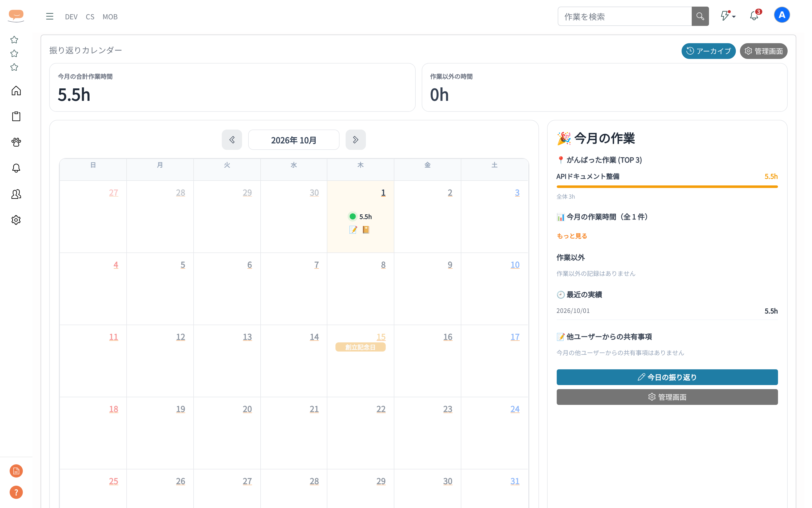This screenshot has width=812, height=508.
Task: Click the green 5.5h status dot
Action: click(353, 217)
